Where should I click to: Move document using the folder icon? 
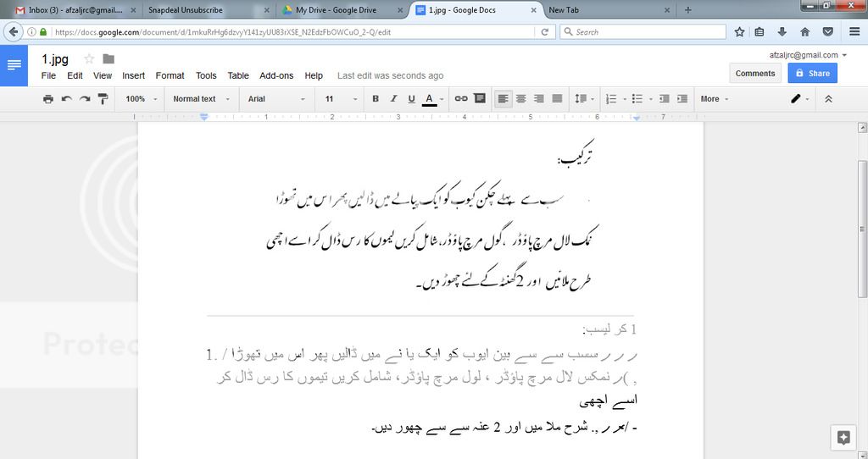(108, 59)
